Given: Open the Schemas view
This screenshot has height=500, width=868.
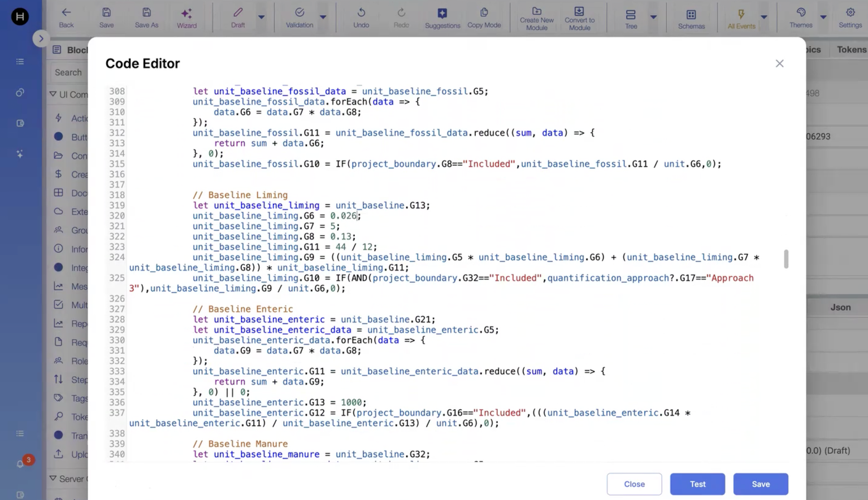Looking at the screenshot, I should (x=691, y=15).
